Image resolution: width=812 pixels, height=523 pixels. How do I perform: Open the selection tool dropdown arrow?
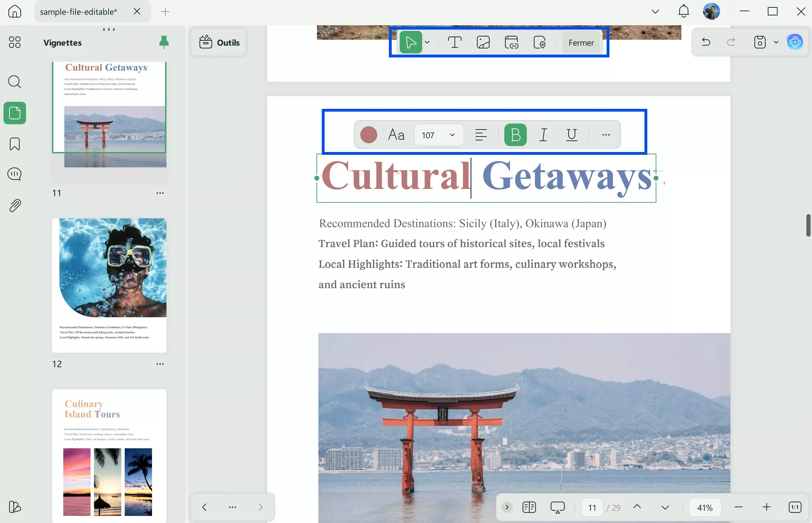pyautogui.click(x=427, y=42)
